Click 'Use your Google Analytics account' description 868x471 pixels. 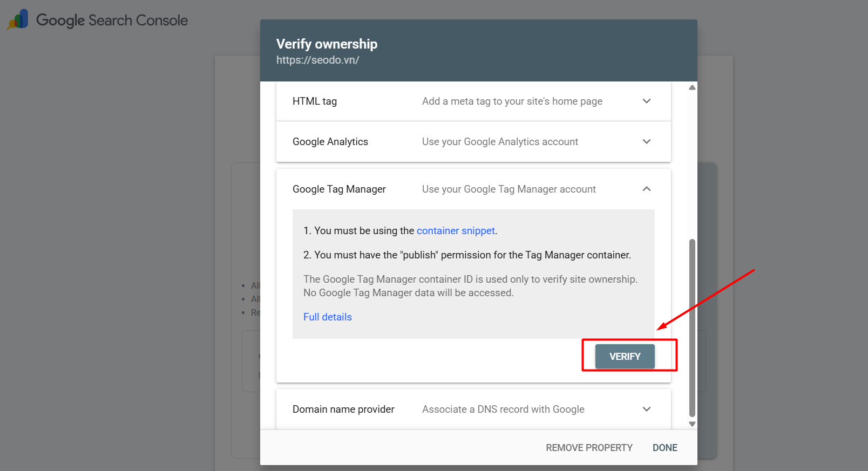[x=500, y=141]
